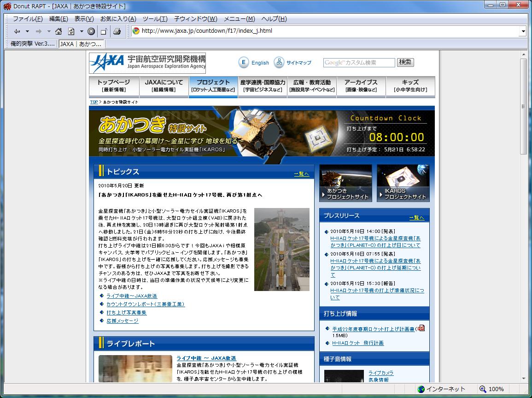Click the Forward arrow toolbar icon
532x398 pixels.
[38, 31]
